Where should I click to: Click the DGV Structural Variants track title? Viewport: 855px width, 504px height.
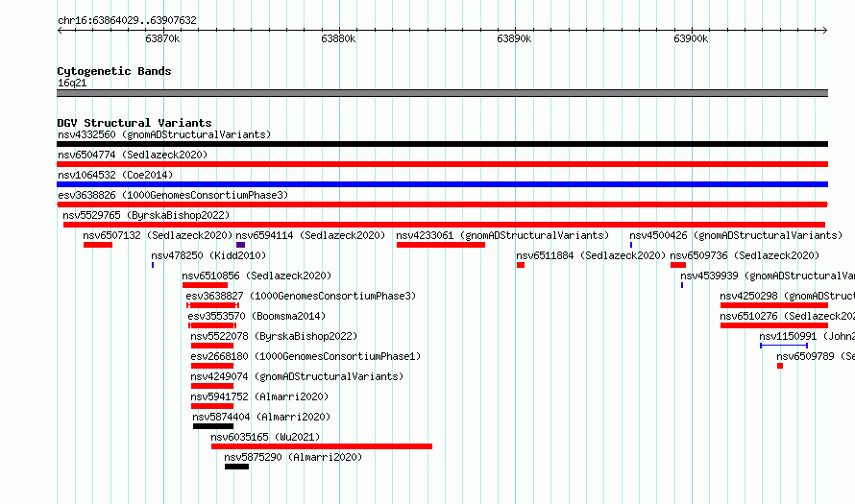click(134, 123)
